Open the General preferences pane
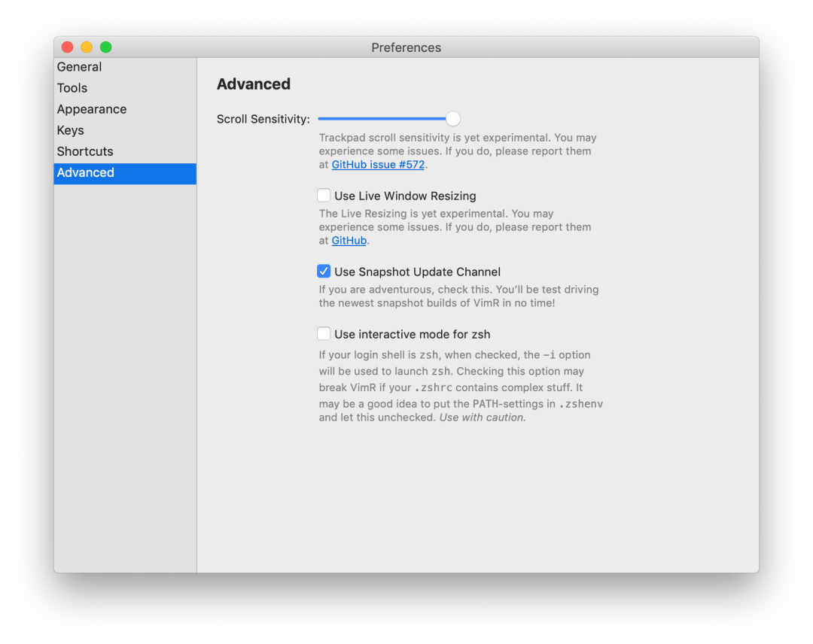 click(125, 67)
